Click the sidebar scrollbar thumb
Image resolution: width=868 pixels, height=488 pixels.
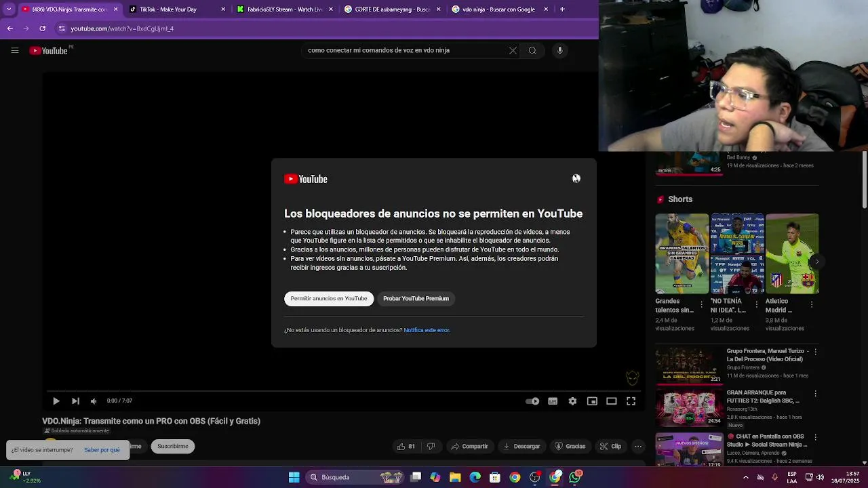865,180
